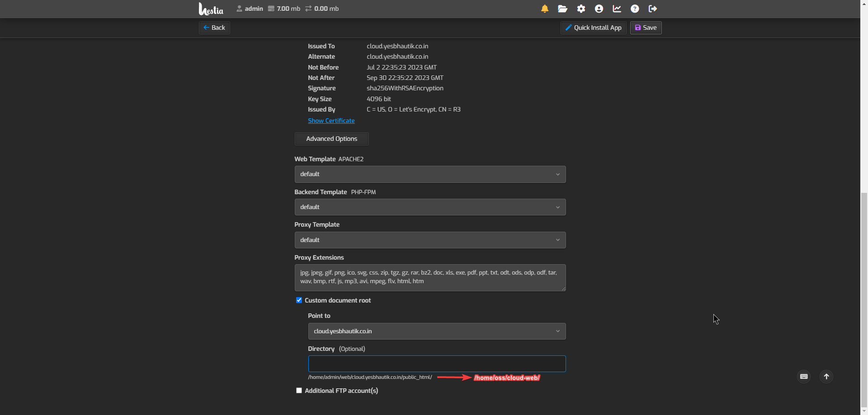Viewport: 868px width, 415px height.
Task: Go Back to the previous page
Action: click(214, 28)
